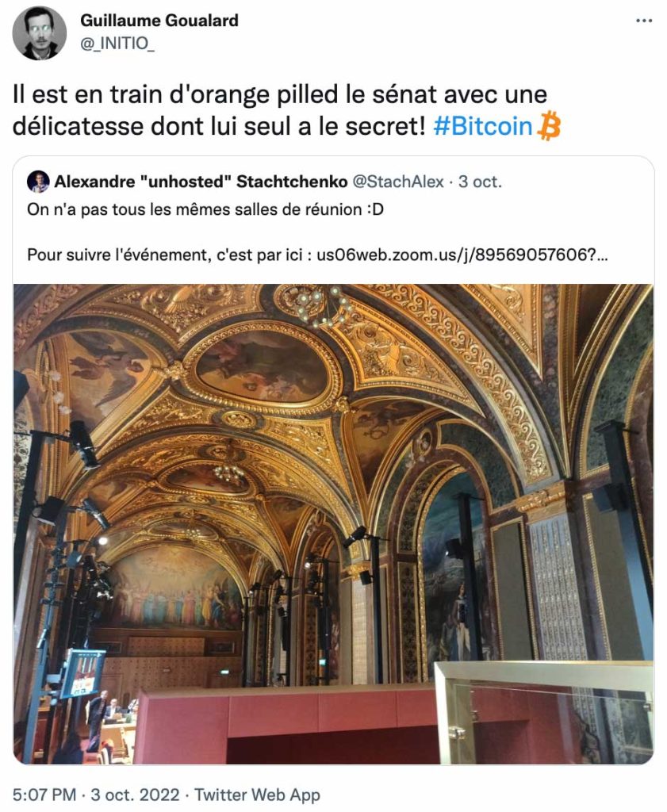Click Guillaume Goualard's profile avatar
This screenshot has width=667, height=812.
tap(40, 33)
